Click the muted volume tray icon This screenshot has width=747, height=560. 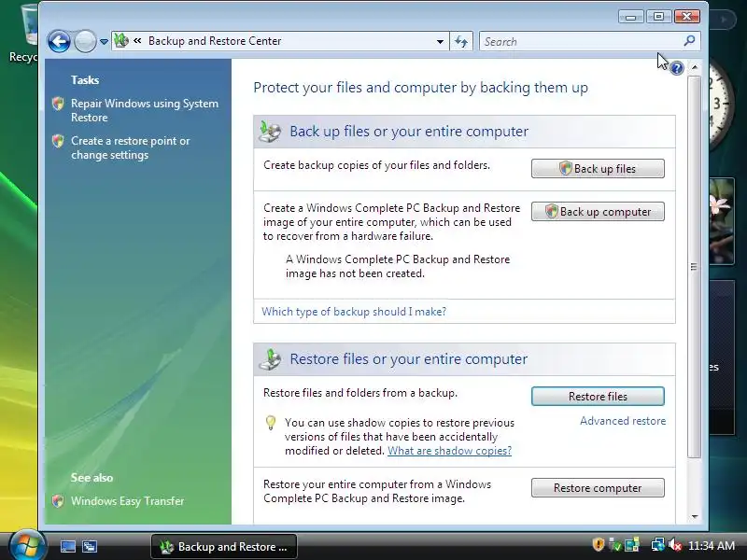tap(674, 544)
